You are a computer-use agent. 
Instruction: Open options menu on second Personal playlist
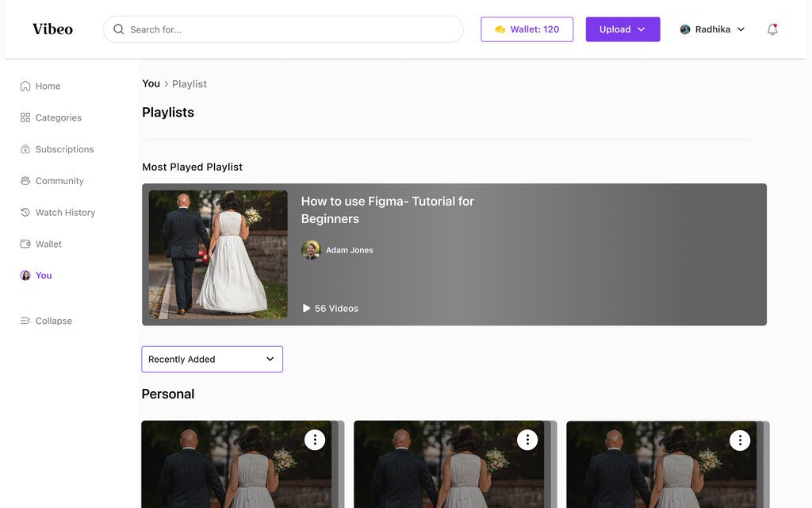[x=527, y=440]
